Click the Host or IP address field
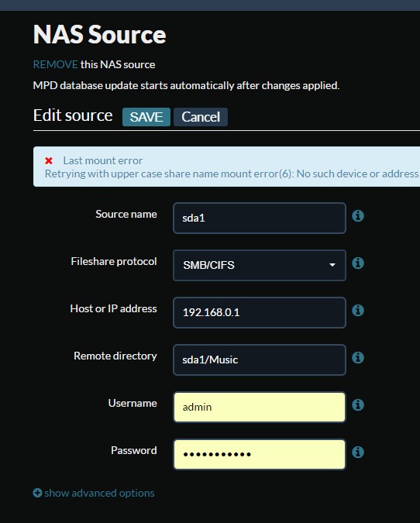 pyautogui.click(x=259, y=312)
